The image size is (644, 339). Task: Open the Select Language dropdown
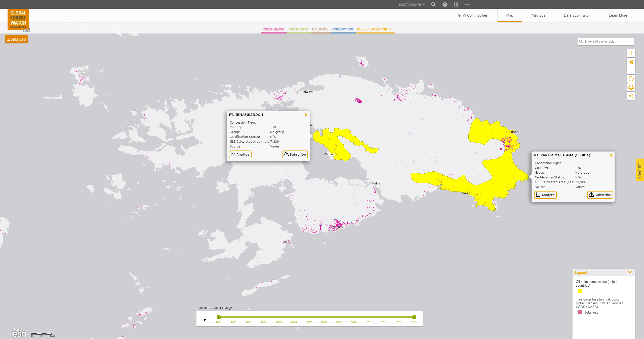(x=412, y=5)
